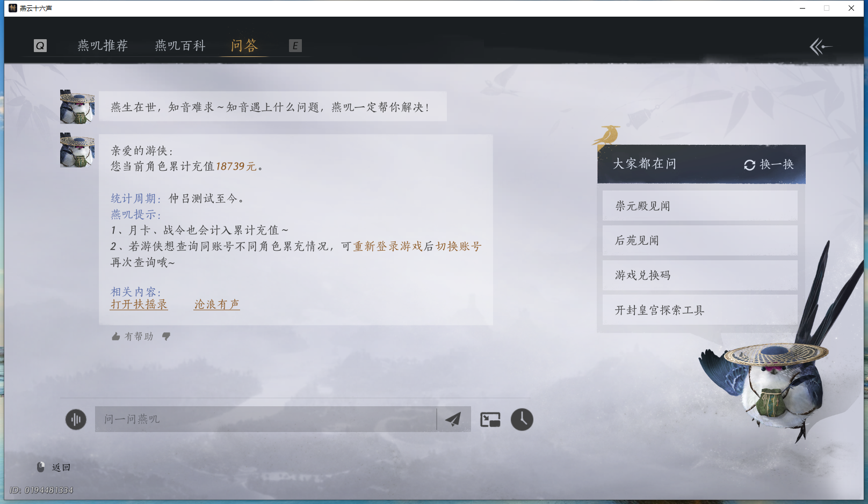Click the large 燕叽 bird mascot
The height and width of the screenshot is (504, 868).
779,376
